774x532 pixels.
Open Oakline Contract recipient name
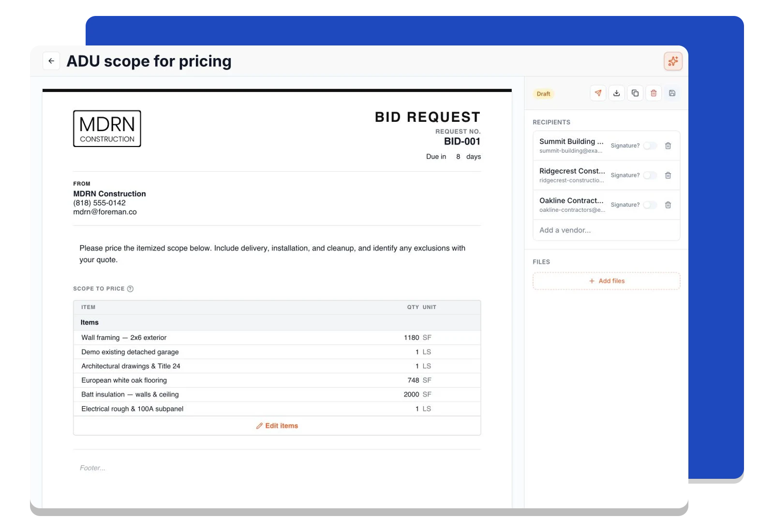[571, 200]
